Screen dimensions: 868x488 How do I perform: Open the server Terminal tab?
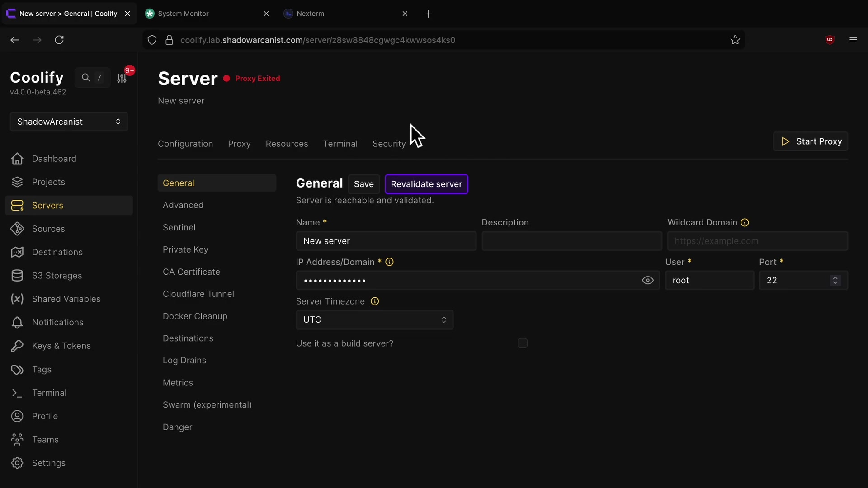pyautogui.click(x=340, y=144)
